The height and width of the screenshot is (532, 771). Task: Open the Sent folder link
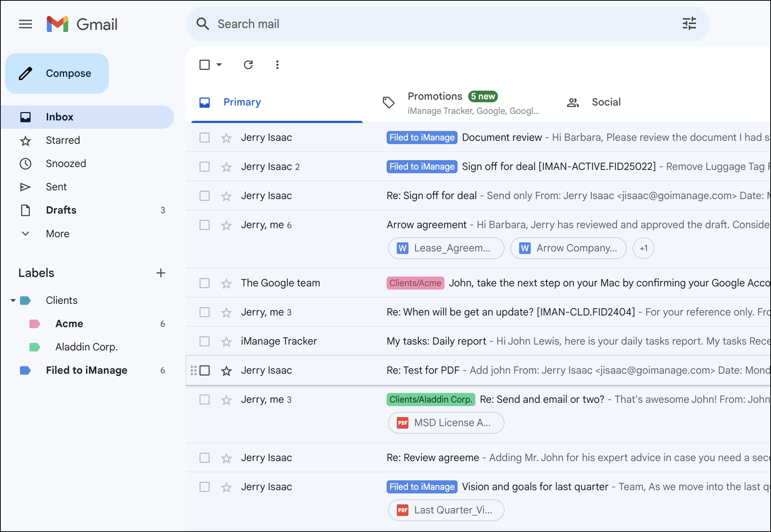87,187
